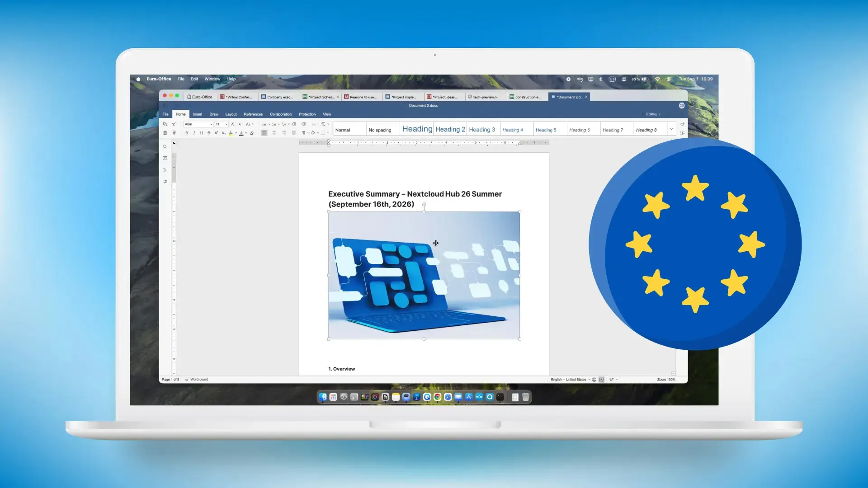The height and width of the screenshot is (488, 868).
Task: Open the Collaboration ribbon tab
Action: click(281, 114)
